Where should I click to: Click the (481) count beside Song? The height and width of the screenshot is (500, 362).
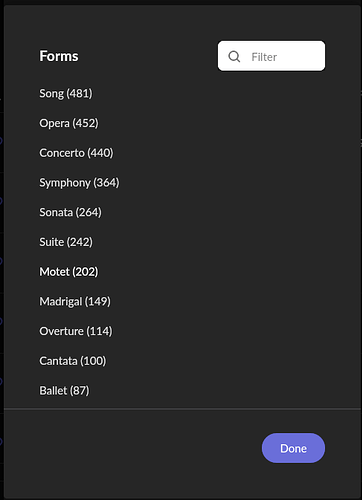[79, 93]
